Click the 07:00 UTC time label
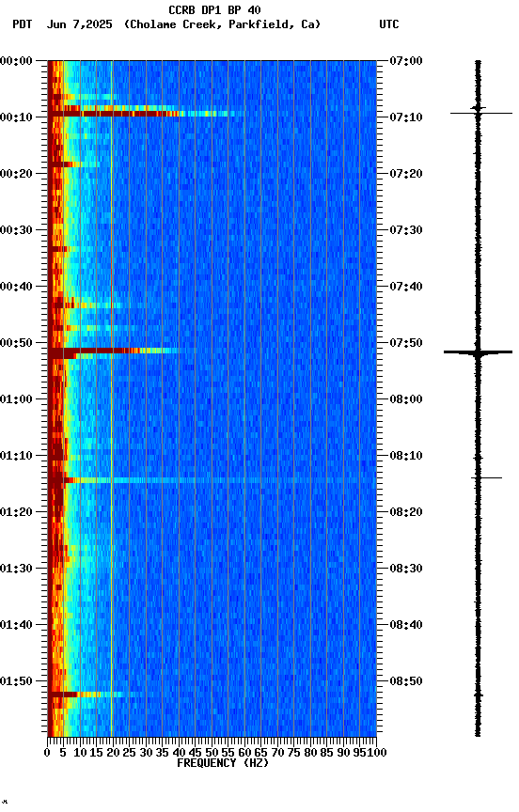This screenshot has height=812, width=519. coord(406,61)
